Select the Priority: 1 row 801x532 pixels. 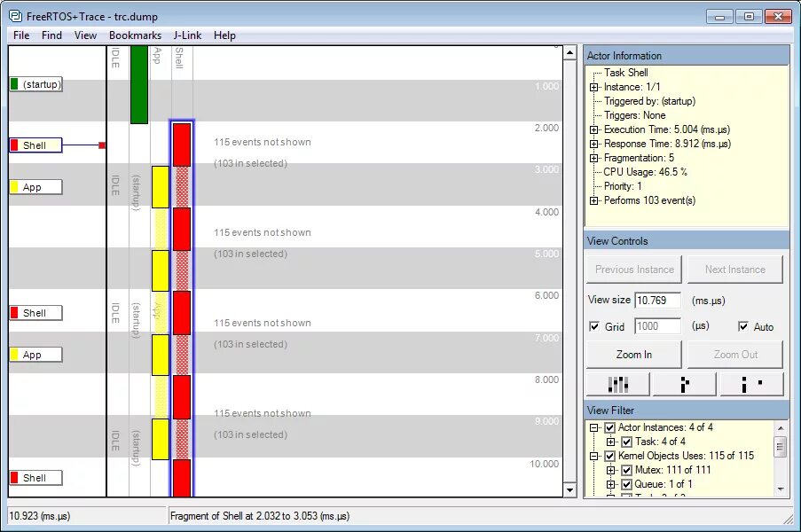[x=622, y=186]
